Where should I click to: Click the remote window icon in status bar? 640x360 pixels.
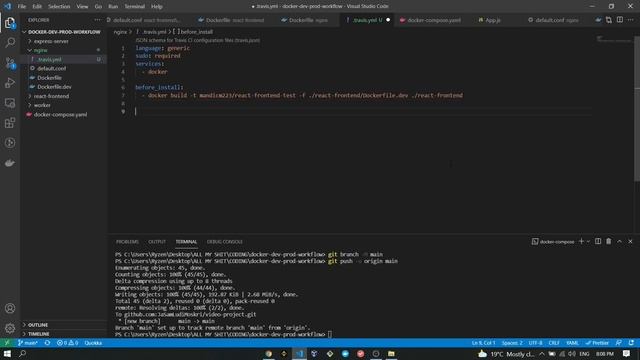point(7,343)
